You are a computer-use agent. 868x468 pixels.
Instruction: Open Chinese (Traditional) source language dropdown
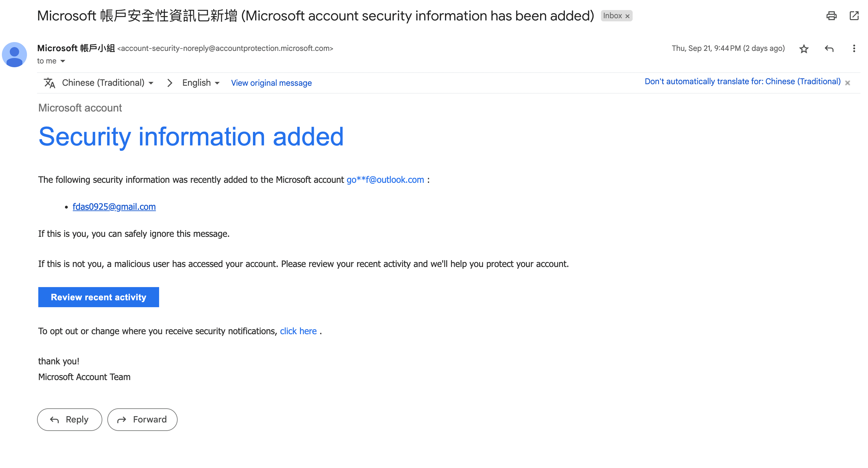tap(108, 83)
